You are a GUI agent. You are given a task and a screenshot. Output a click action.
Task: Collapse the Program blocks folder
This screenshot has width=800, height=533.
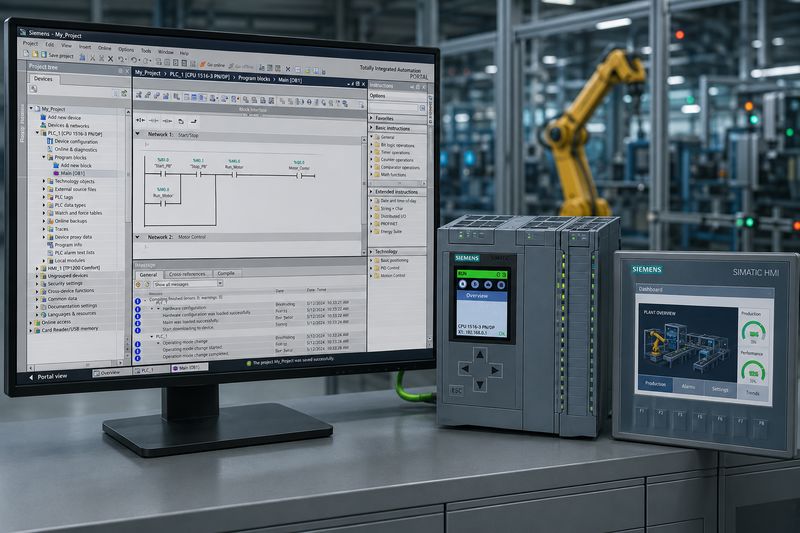point(44,157)
